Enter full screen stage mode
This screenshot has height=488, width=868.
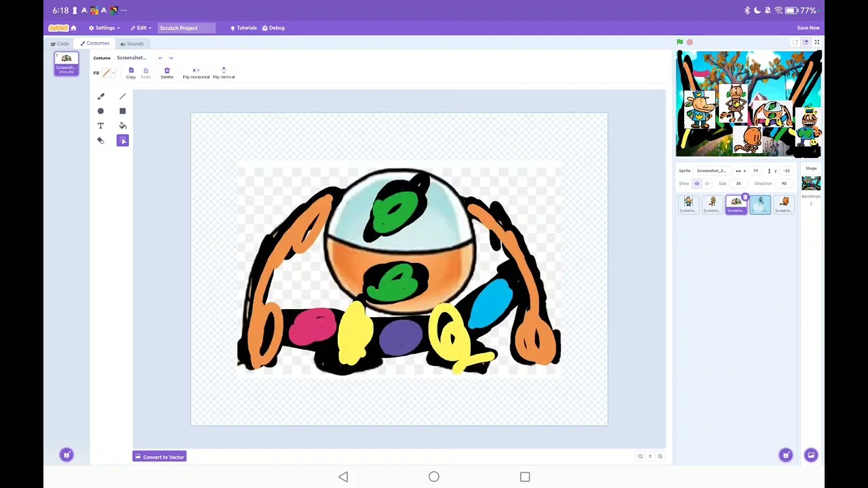pos(816,42)
